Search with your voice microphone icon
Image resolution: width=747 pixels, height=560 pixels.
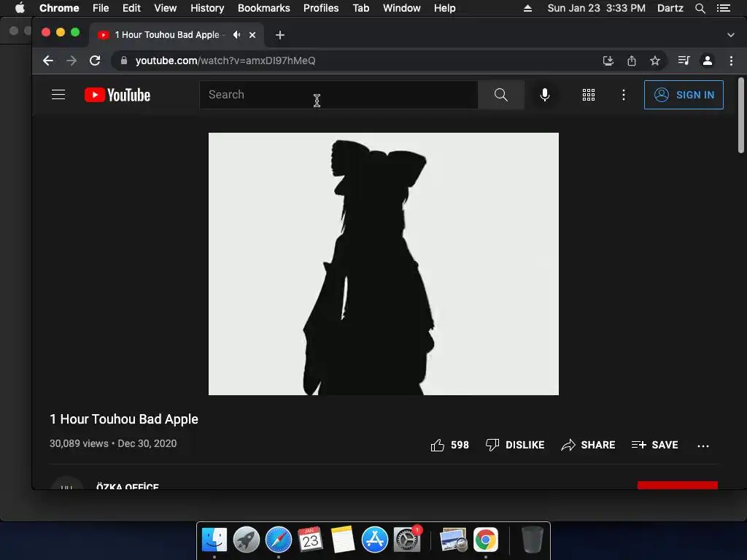click(544, 95)
